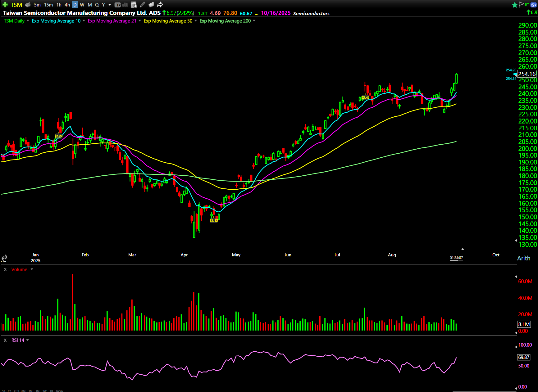538x392 pixels.
Task: Click the Exp Moving Average 21 label
Action: click(112, 21)
